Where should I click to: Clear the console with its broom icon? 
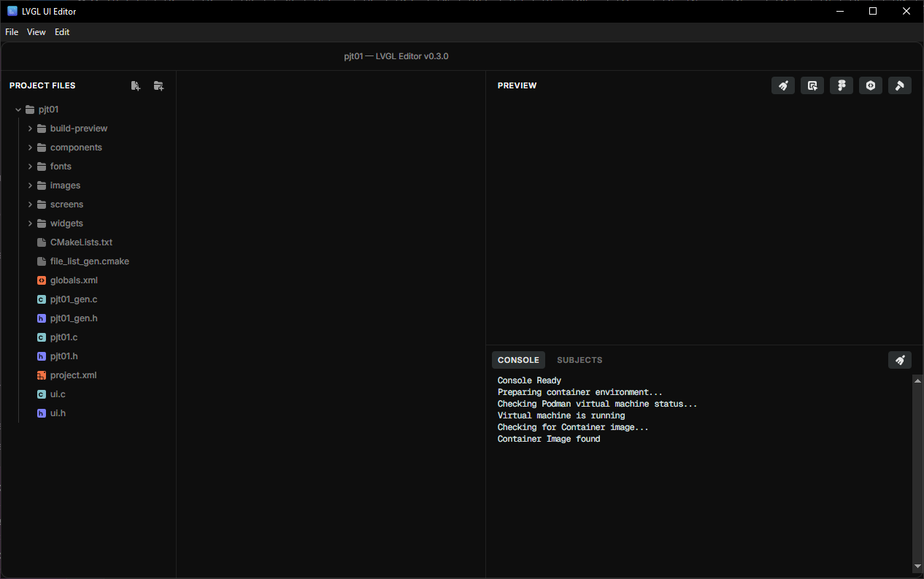click(x=900, y=360)
